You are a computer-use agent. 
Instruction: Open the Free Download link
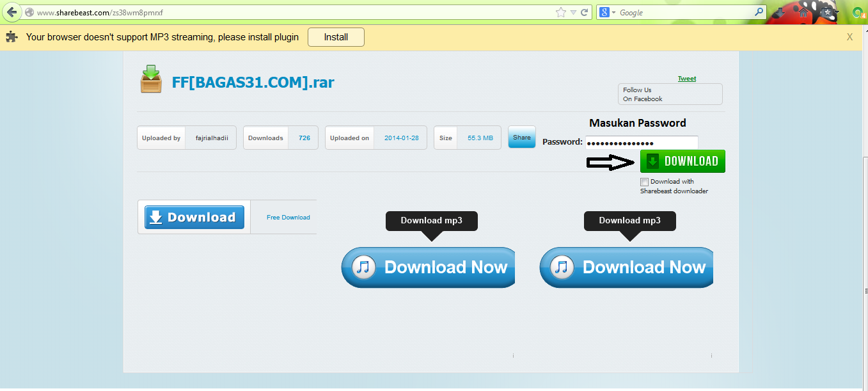coord(288,217)
